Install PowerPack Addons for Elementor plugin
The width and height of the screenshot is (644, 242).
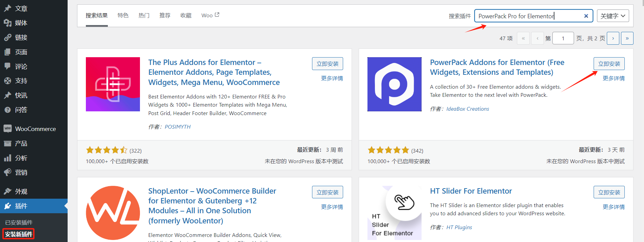[609, 64]
